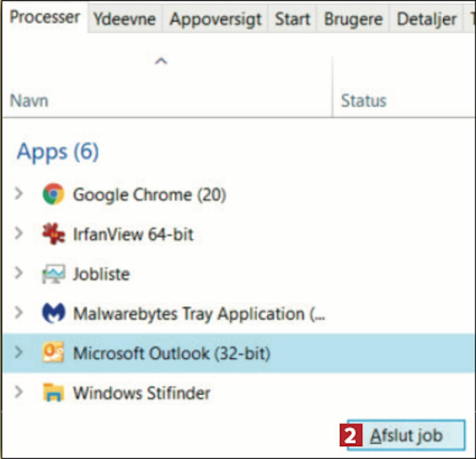
Task: Expand the Microsoft Outlook (32-bit) row
Action: coord(19,352)
